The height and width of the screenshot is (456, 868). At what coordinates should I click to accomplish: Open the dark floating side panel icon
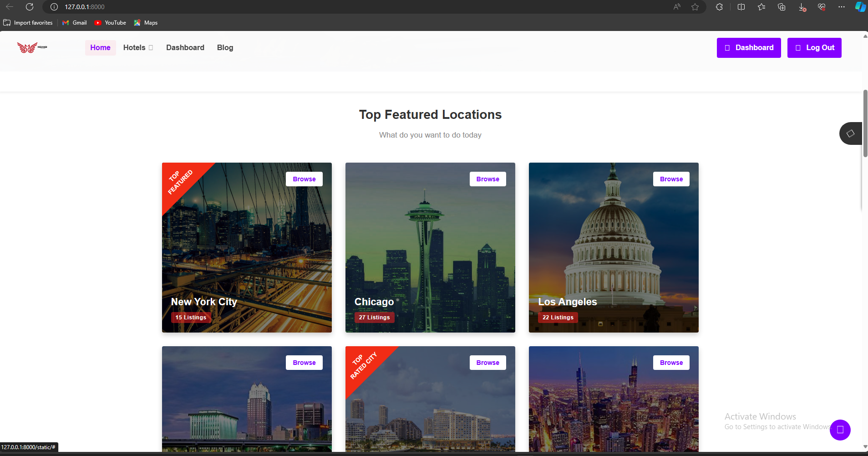tap(851, 133)
